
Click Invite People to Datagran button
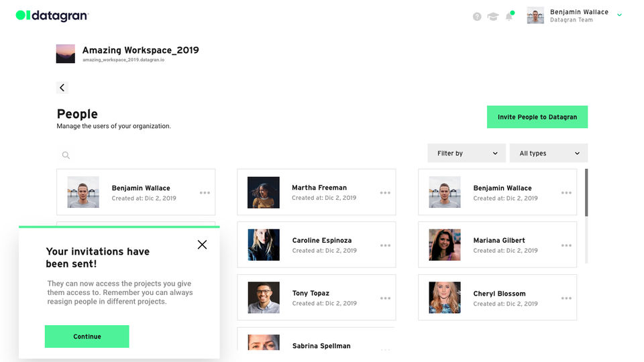click(x=537, y=117)
